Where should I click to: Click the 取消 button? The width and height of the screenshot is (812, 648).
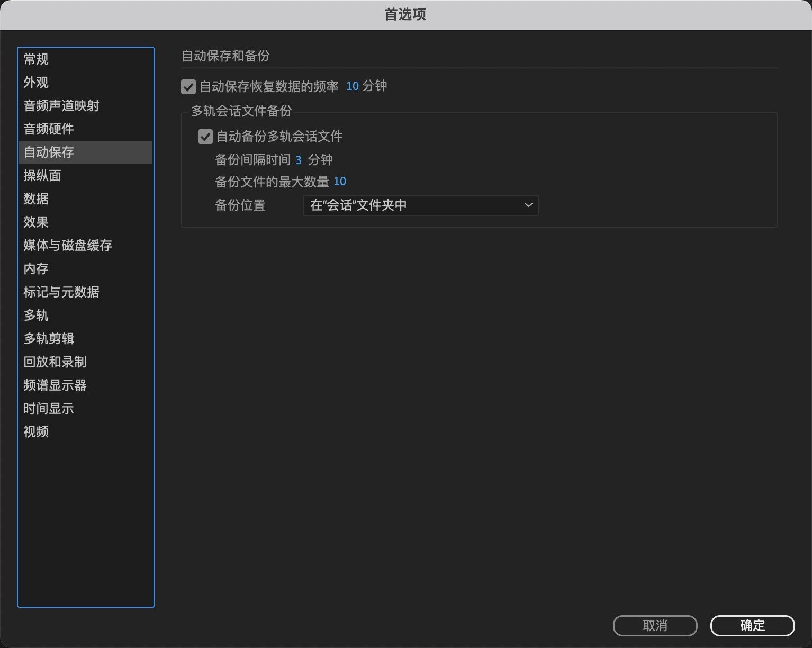point(655,625)
